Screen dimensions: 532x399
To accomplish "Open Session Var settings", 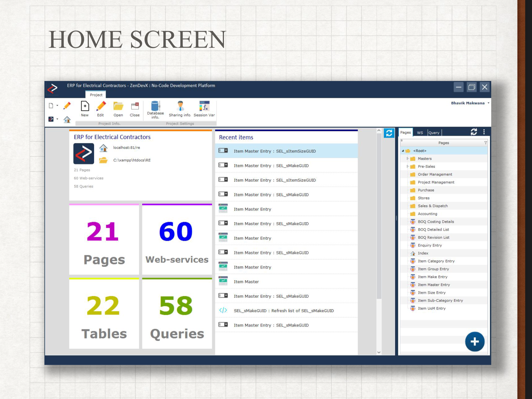I will [x=204, y=107].
